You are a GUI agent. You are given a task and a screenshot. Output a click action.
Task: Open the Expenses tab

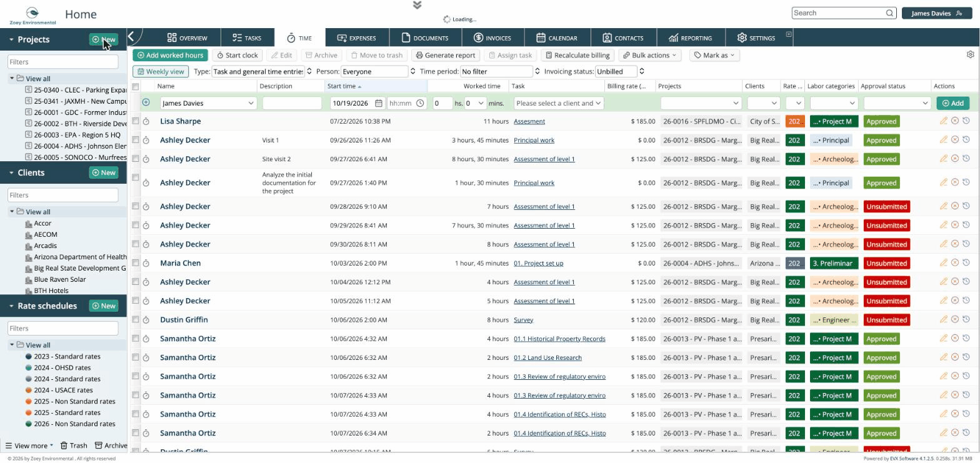point(356,38)
